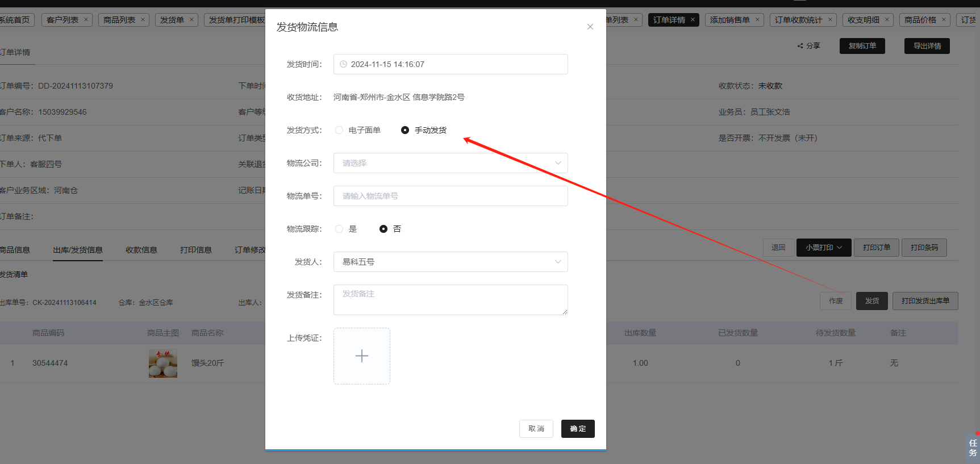980x464 pixels.
Task: Close the 添加销售单 tab via its X
Action: [757, 20]
